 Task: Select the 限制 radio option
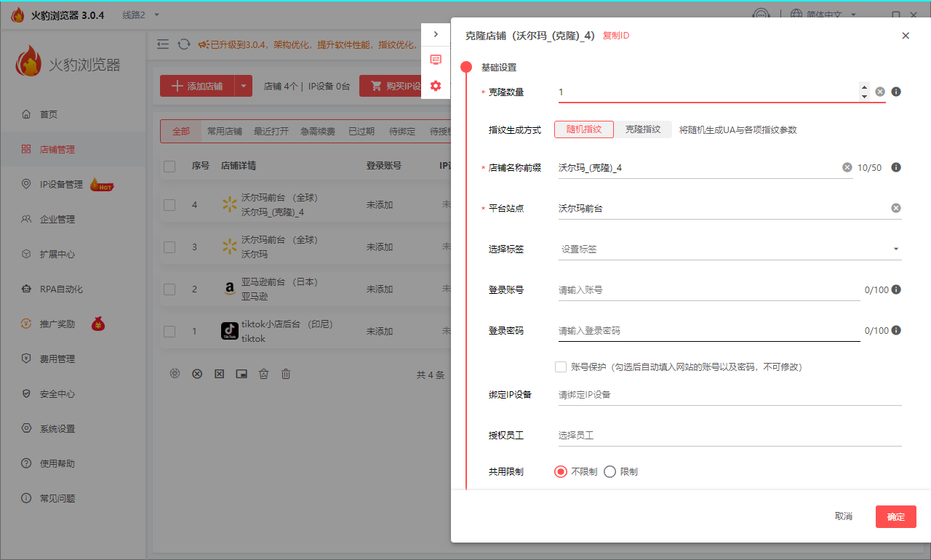(x=610, y=471)
